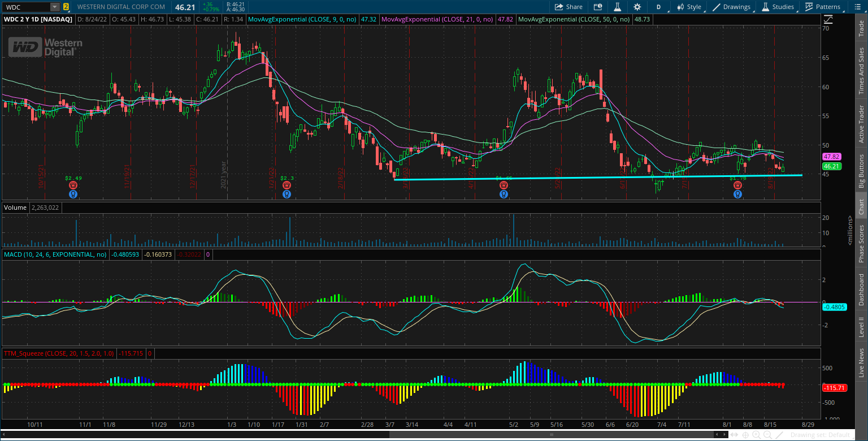This screenshot has width=868, height=441.
Task: Click the yellow alerts badge next to WDC
Action: (67, 6)
